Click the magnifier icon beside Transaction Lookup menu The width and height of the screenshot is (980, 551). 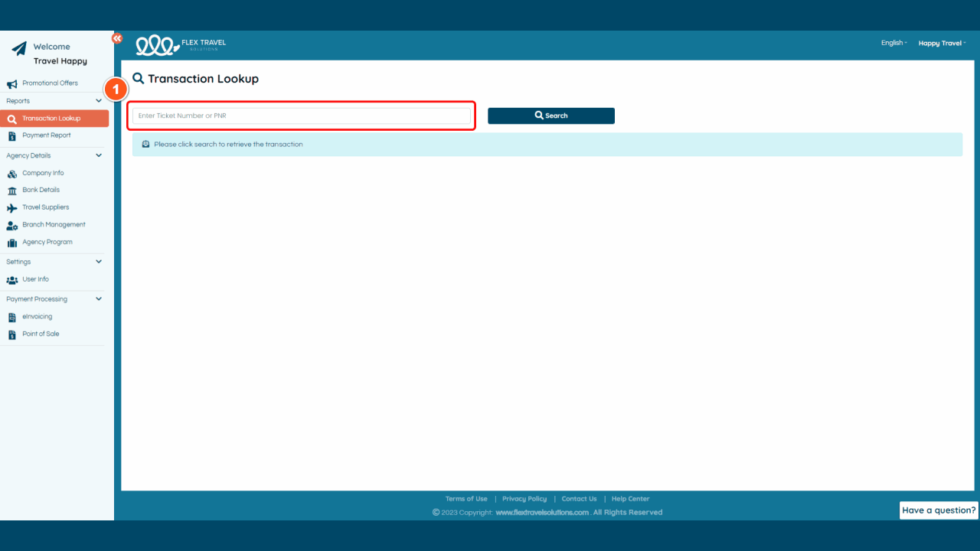point(12,119)
